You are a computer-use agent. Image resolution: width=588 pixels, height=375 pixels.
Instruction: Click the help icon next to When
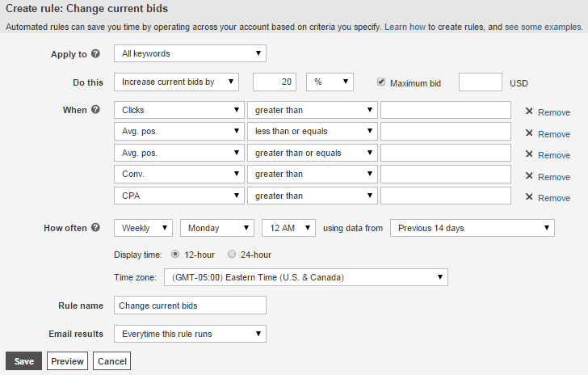(95, 109)
